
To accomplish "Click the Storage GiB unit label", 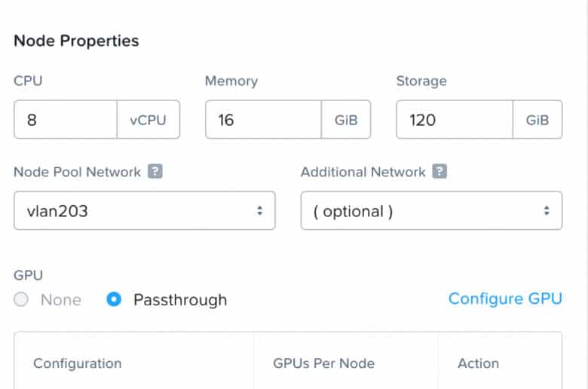I will (x=537, y=120).
